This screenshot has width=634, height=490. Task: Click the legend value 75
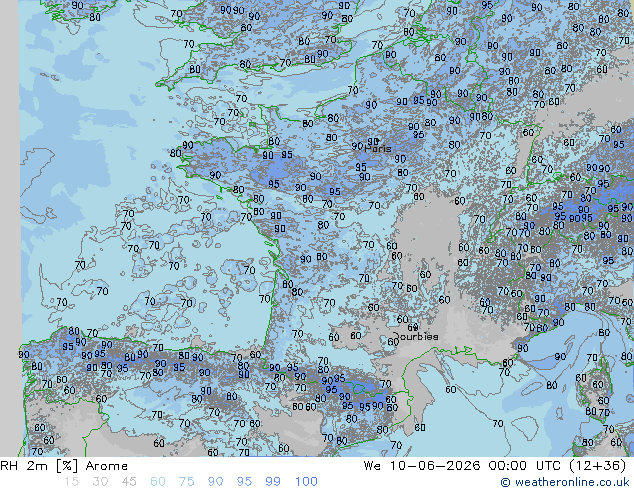186,482
